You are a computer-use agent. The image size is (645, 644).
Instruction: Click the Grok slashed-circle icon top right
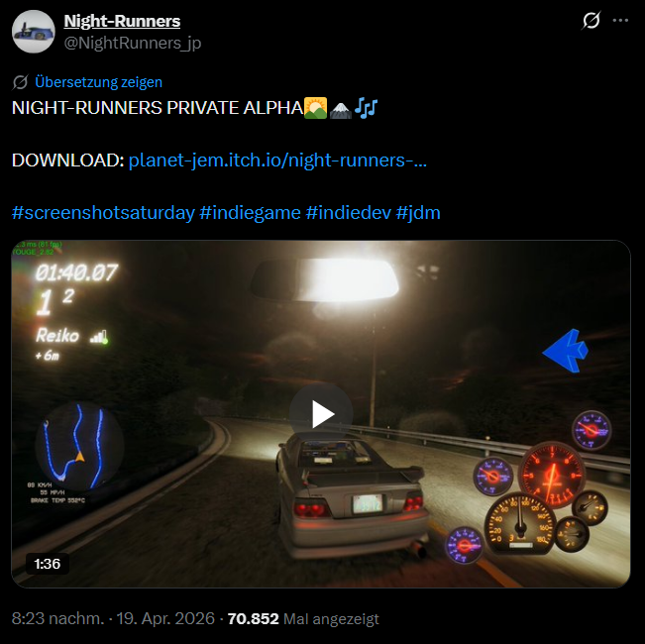pos(591,20)
